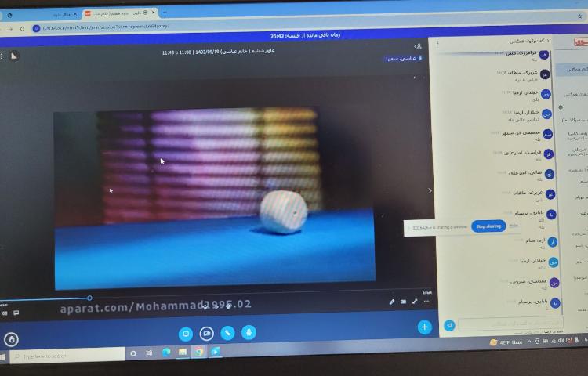Click Hide on the sharing notification

(x=514, y=226)
